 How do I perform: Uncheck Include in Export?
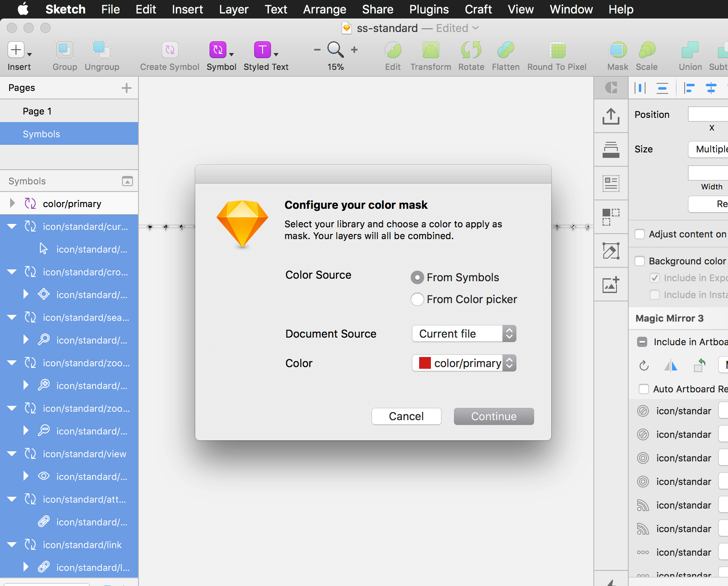[655, 277]
